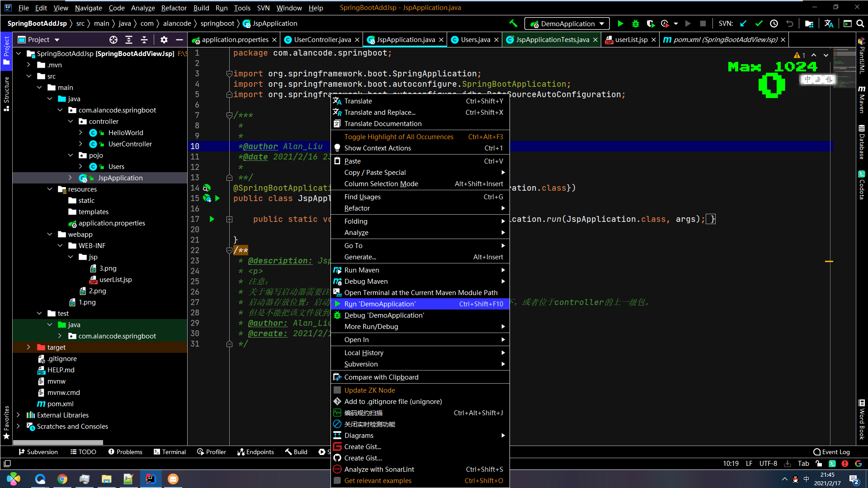This screenshot has width=868, height=488.
Task: Open Chrome from the taskbar
Action: point(62,479)
